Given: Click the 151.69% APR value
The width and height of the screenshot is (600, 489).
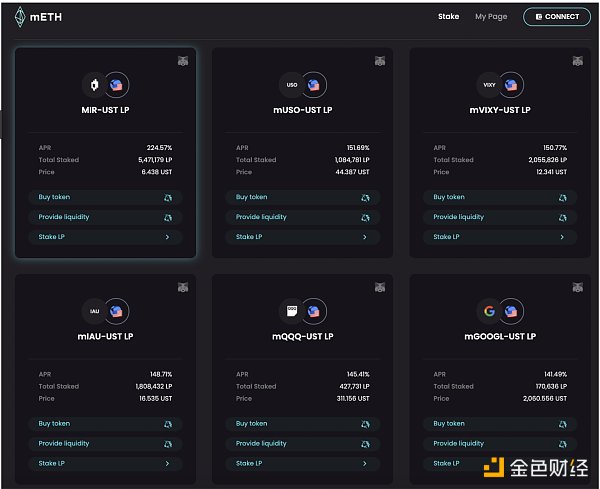Looking at the screenshot, I should pos(358,148).
